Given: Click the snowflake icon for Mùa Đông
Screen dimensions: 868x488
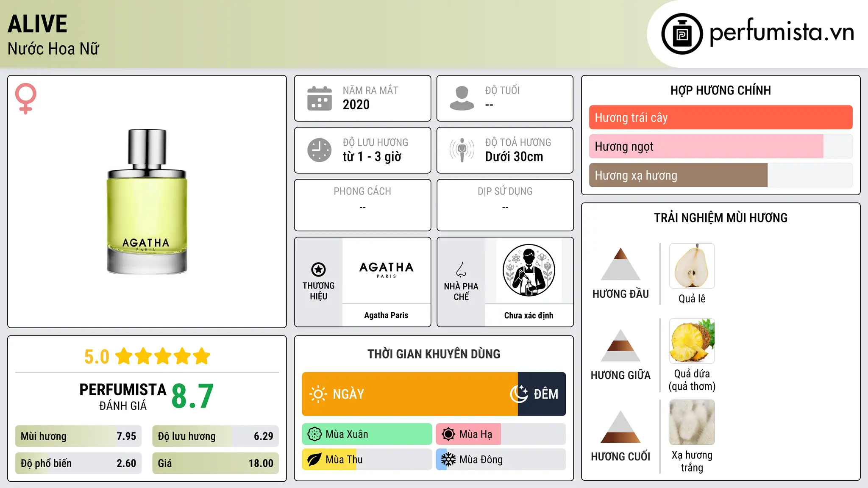Looking at the screenshot, I should coord(448,460).
